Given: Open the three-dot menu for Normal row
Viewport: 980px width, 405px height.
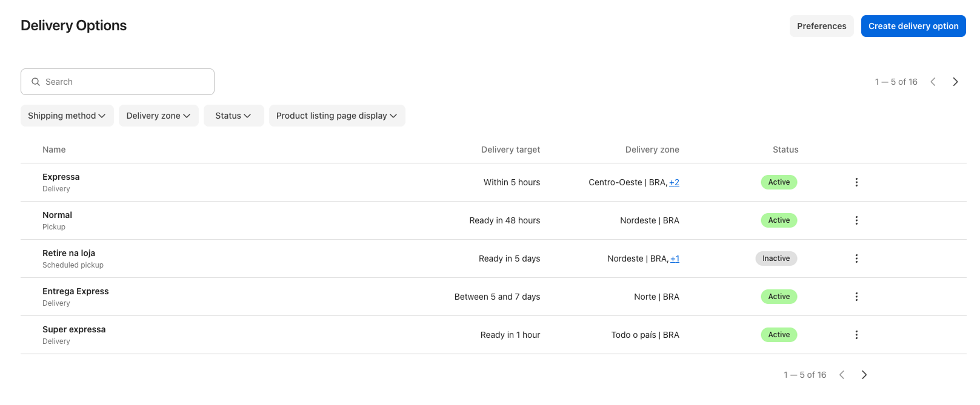Looking at the screenshot, I should click(856, 220).
